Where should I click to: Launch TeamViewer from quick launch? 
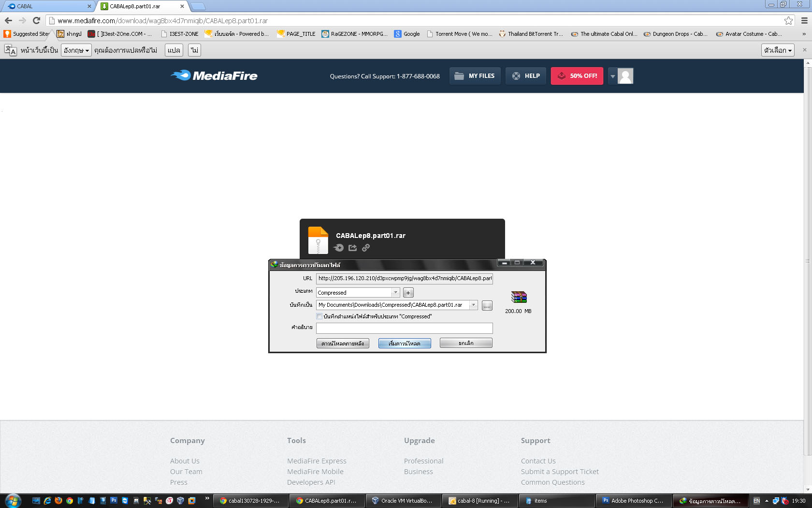[x=125, y=501]
